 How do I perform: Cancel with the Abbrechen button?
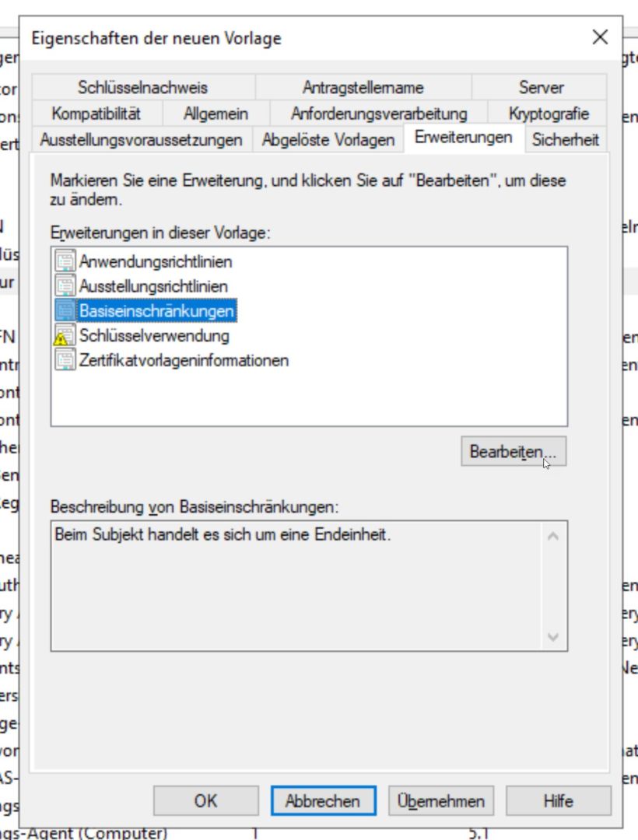coord(323,801)
